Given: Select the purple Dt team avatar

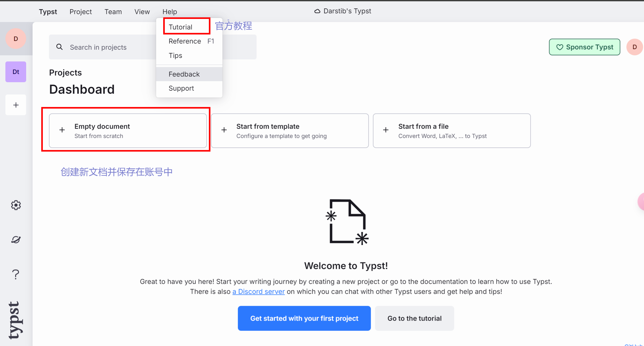Looking at the screenshot, I should tap(16, 72).
